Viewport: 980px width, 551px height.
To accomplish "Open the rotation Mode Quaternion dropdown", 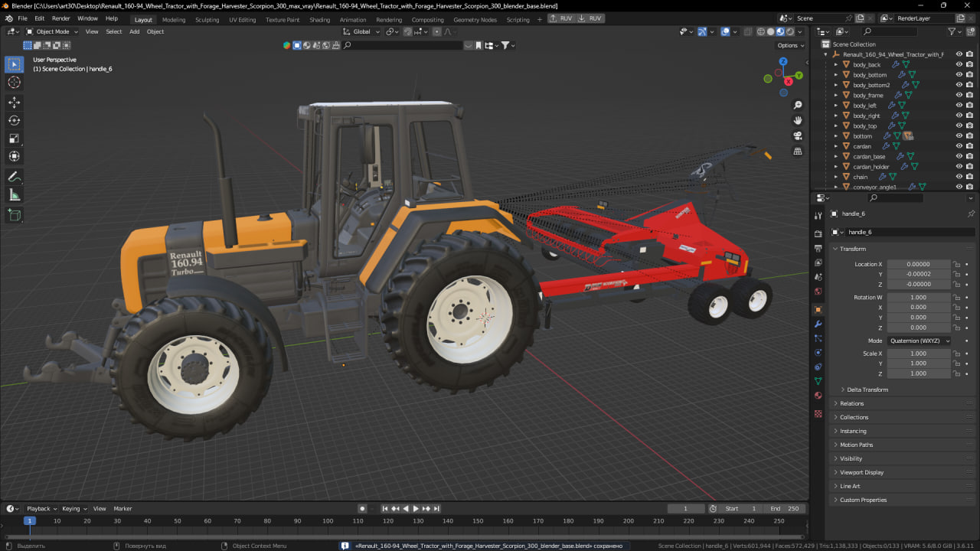I will 919,341.
